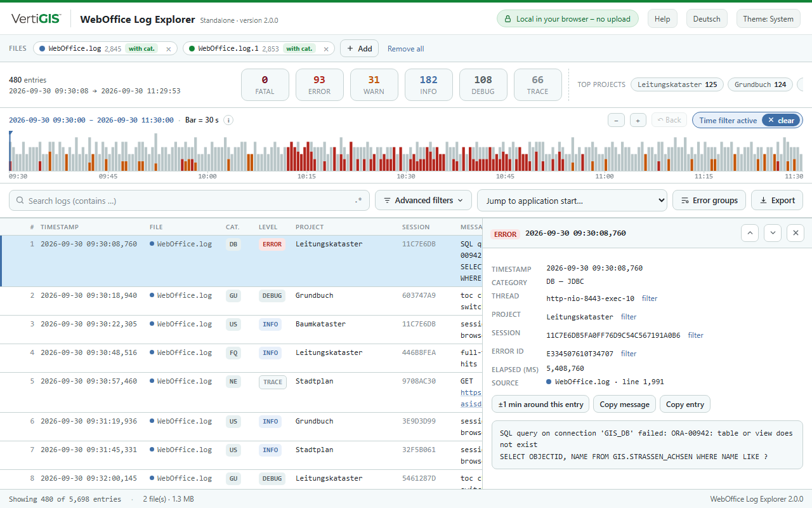Show ±1 min around this entry

coord(541,404)
